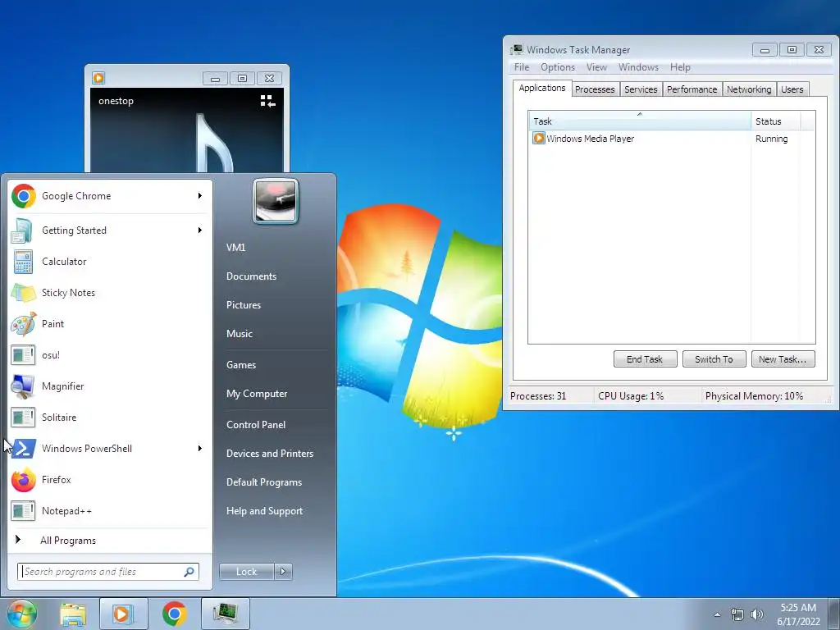Open Devices and Printers
The height and width of the screenshot is (630, 840).
269,454
